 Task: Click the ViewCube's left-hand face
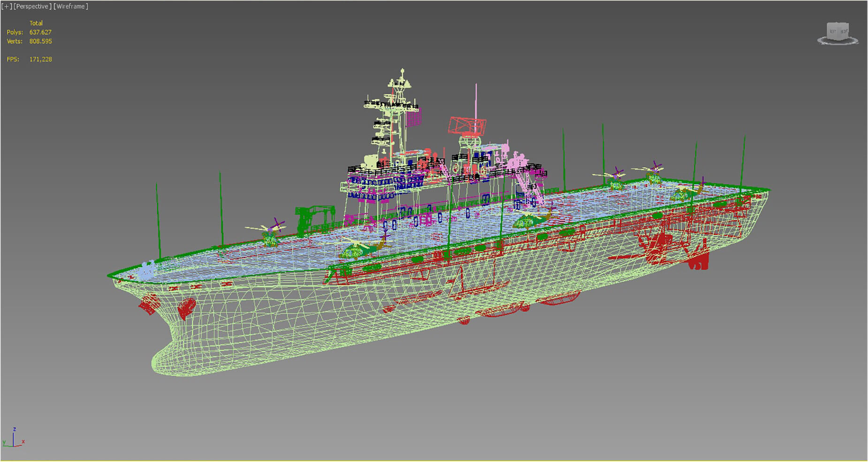833,31
